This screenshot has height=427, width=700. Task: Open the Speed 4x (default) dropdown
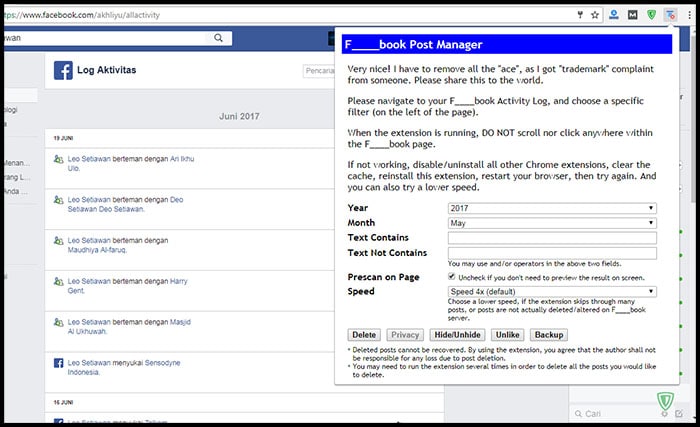click(x=552, y=291)
